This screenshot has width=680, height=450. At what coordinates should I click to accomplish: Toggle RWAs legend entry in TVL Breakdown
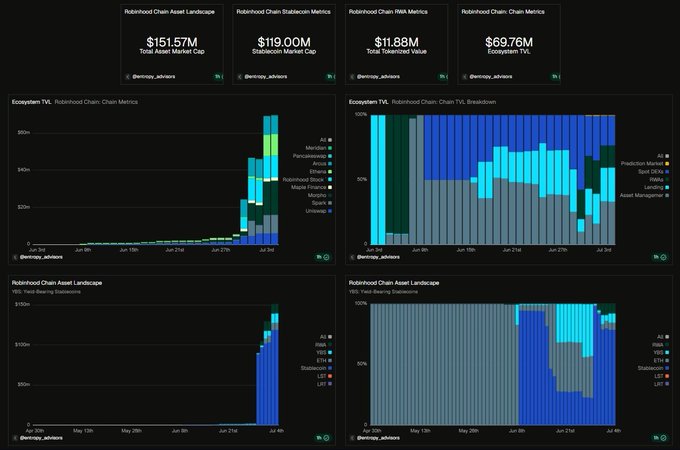point(659,179)
